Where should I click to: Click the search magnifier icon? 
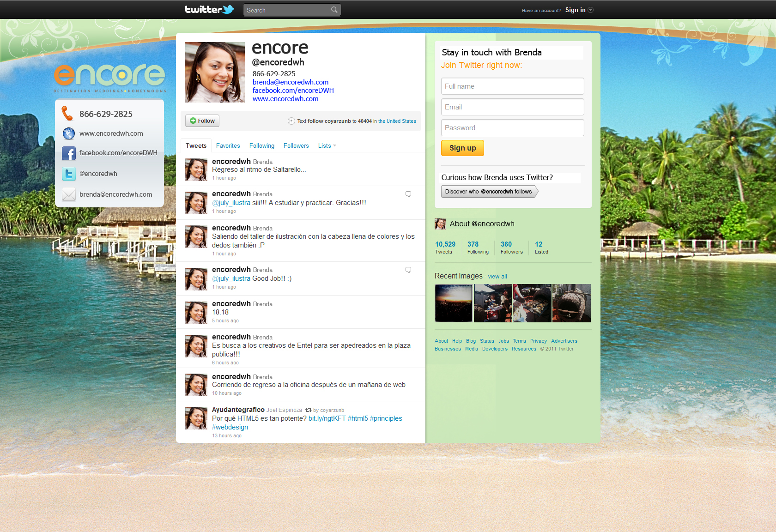pyautogui.click(x=334, y=10)
